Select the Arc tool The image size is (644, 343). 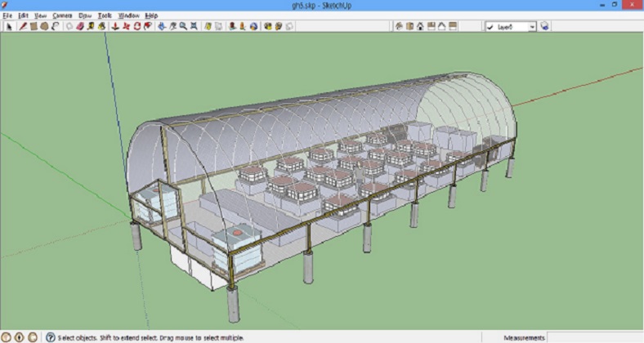tap(55, 27)
